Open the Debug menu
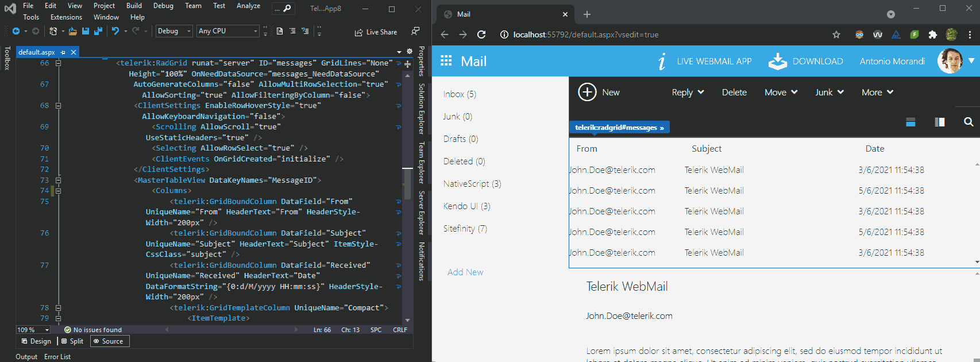The width and height of the screenshot is (980, 362). click(x=163, y=6)
